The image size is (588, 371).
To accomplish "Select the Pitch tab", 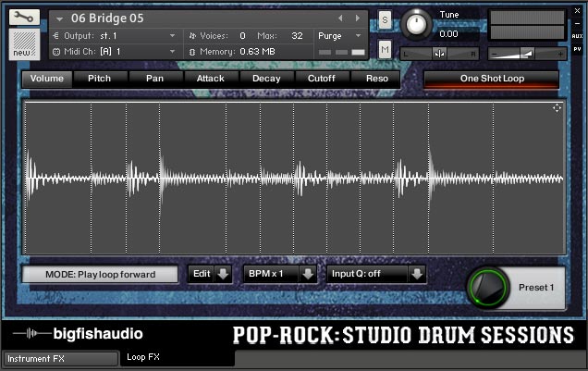I will pyautogui.click(x=99, y=79).
